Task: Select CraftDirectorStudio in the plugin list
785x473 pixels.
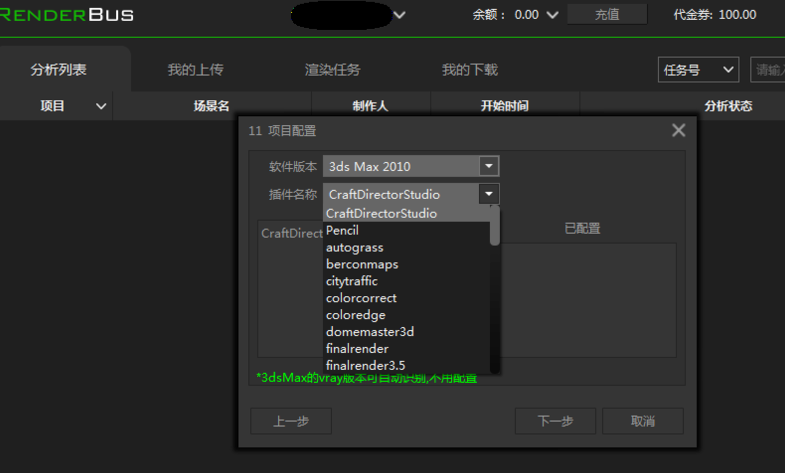Action: click(407, 214)
